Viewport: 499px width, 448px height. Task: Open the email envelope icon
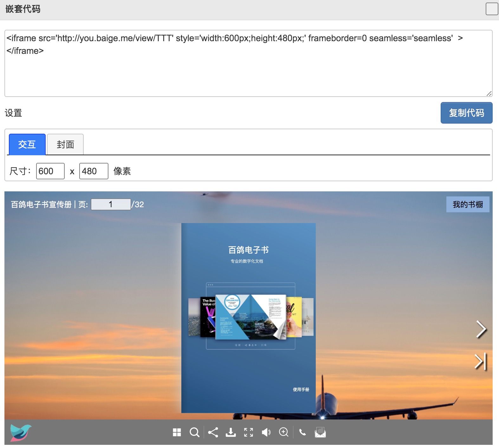click(320, 432)
